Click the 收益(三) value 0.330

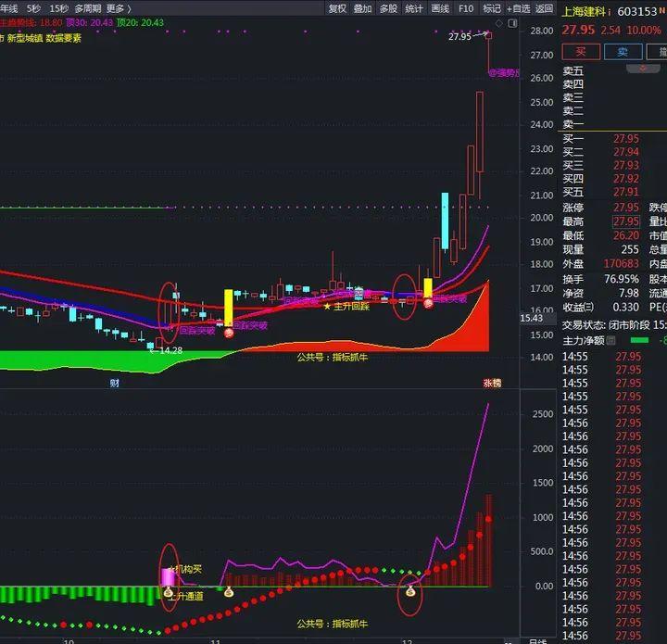coord(625,307)
